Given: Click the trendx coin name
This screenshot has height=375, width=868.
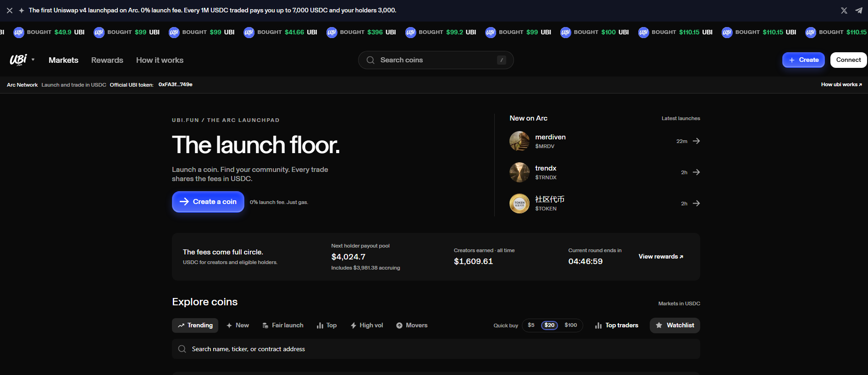Looking at the screenshot, I should point(546,168).
